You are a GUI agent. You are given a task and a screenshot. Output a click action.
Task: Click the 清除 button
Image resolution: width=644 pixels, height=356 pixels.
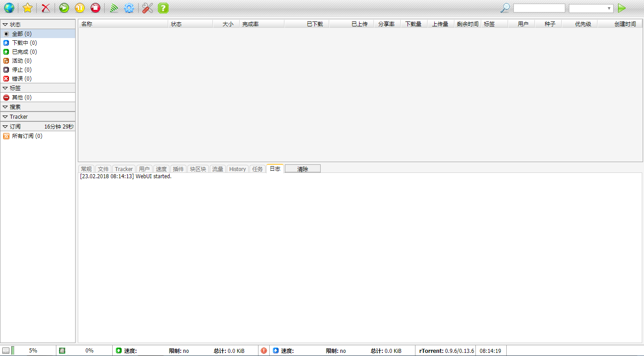tap(303, 169)
